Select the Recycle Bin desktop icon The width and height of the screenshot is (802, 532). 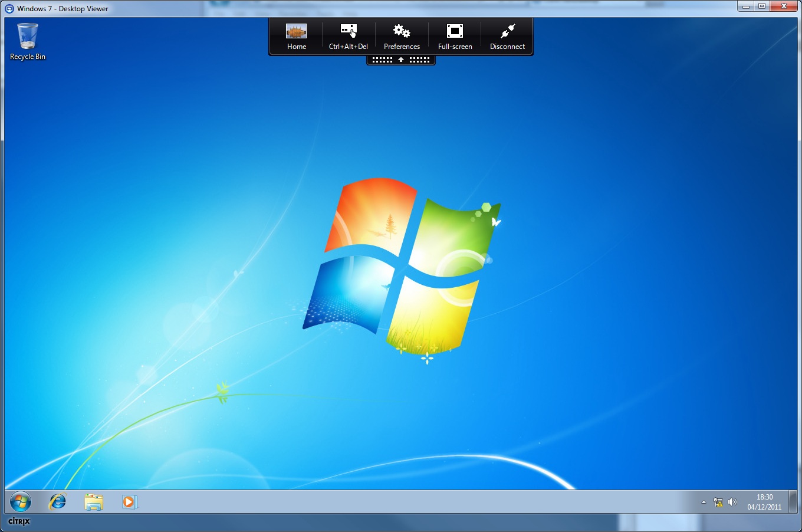pos(28,41)
